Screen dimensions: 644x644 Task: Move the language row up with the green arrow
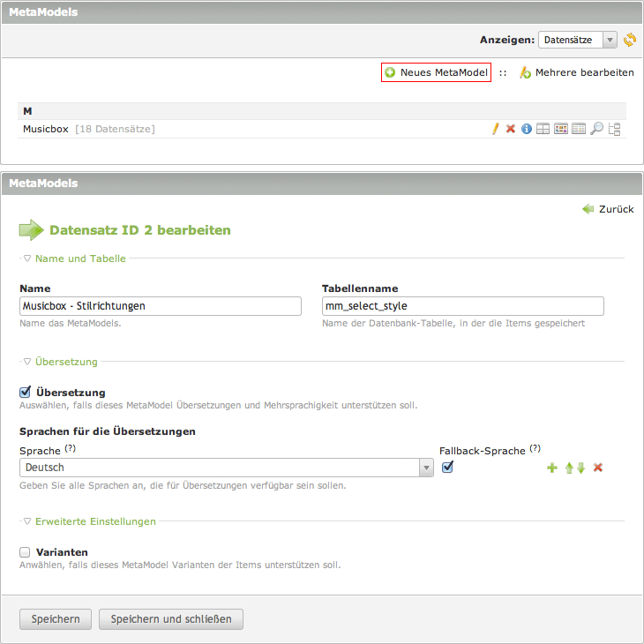click(569, 468)
